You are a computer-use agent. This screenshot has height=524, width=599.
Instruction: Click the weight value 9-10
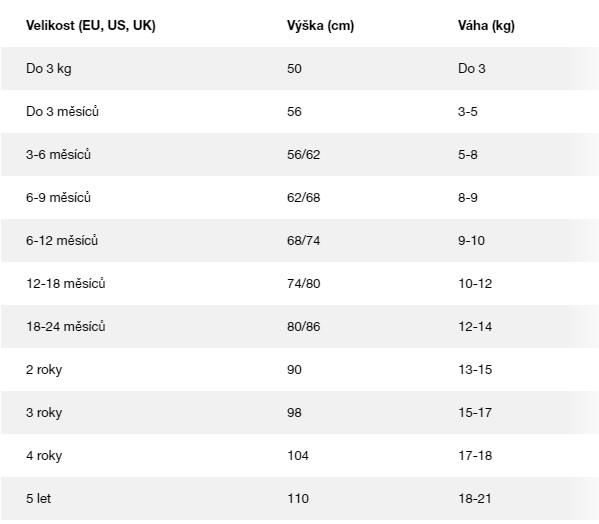tap(471, 241)
